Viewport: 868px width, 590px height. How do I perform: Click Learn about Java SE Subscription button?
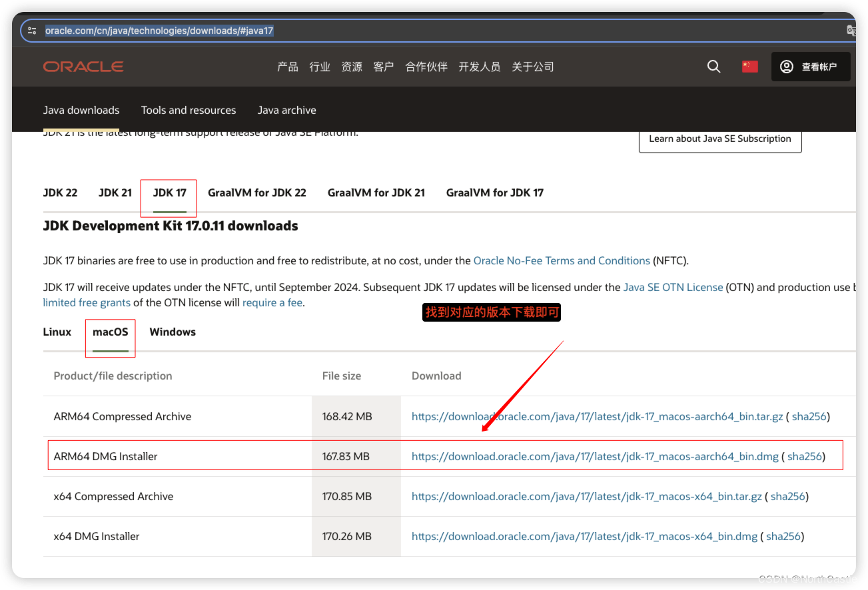point(720,139)
